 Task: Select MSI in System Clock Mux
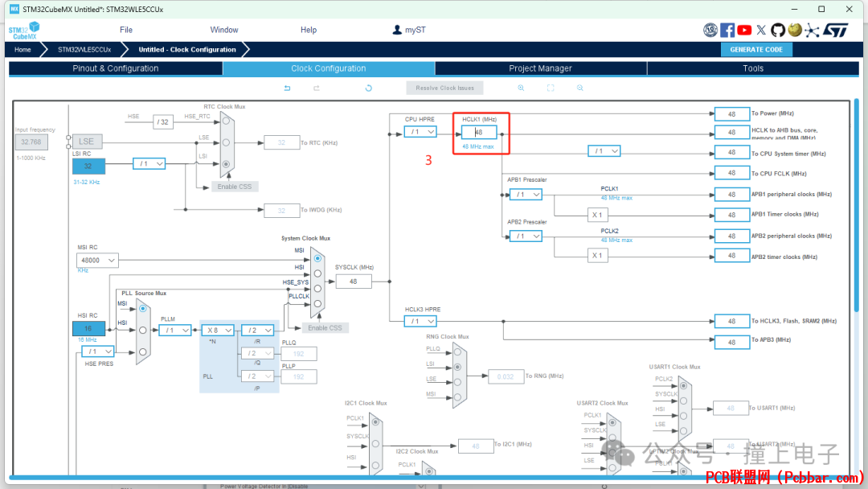(x=317, y=259)
